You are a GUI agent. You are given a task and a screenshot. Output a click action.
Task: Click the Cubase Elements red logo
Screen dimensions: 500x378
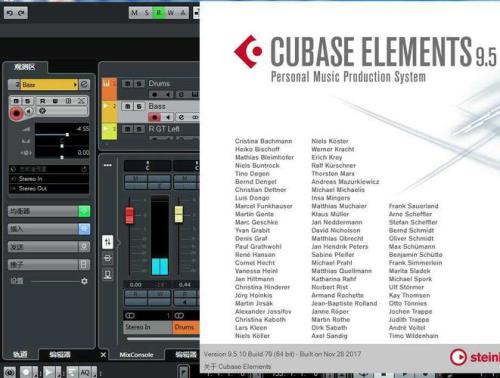tap(248, 51)
